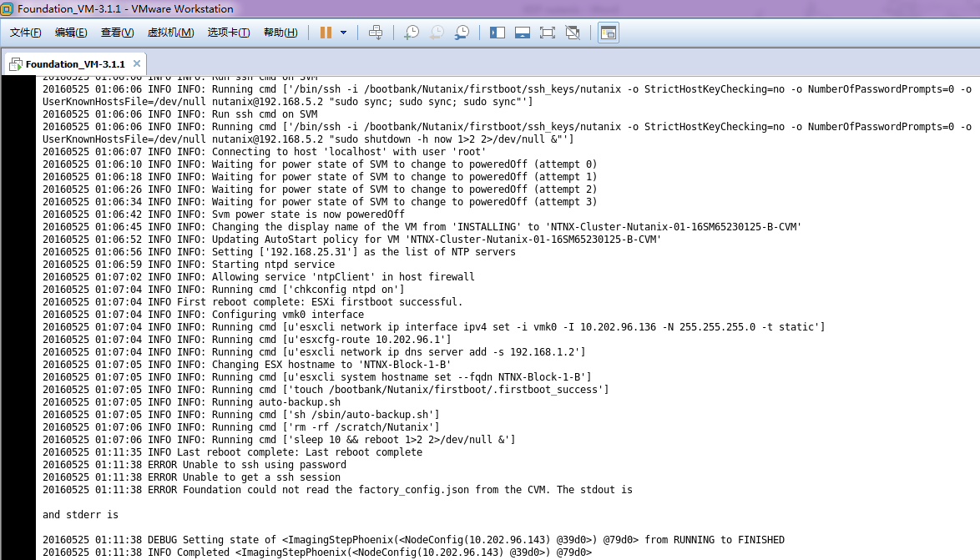Click the 'chkconfig ntpd on' command line
This screenshot has height=560, width=980.
pos(224,290)
